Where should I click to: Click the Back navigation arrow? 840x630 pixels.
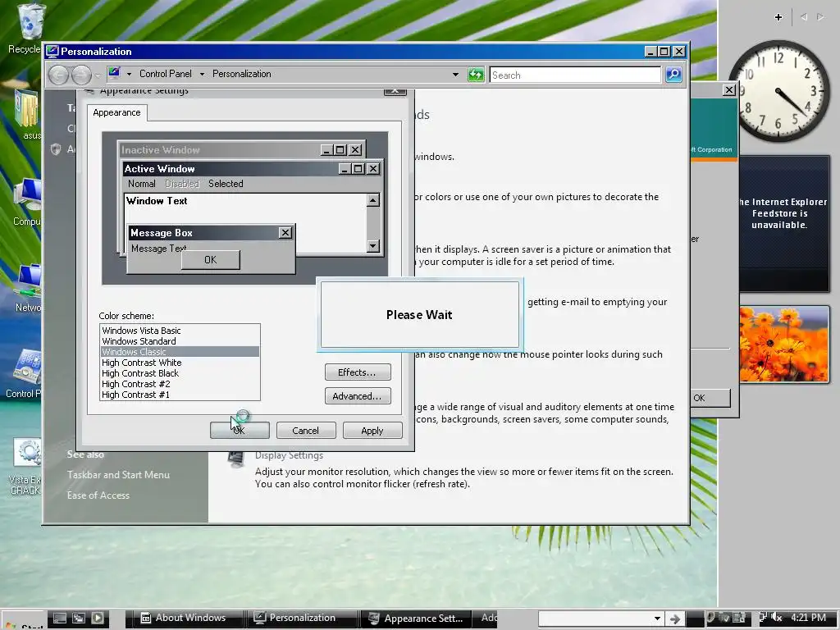[58, 75]
